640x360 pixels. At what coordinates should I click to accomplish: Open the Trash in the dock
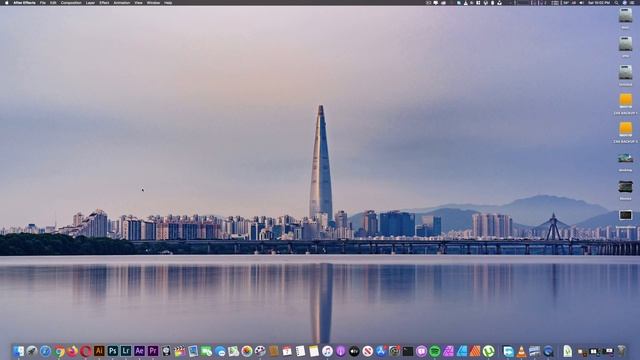tap(621, 351)
